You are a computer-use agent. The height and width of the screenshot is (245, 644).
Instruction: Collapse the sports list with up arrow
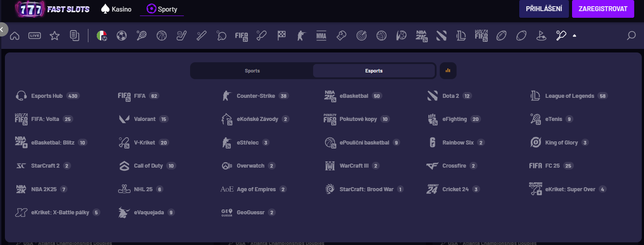pyautogui.click(x=574, y=36)
